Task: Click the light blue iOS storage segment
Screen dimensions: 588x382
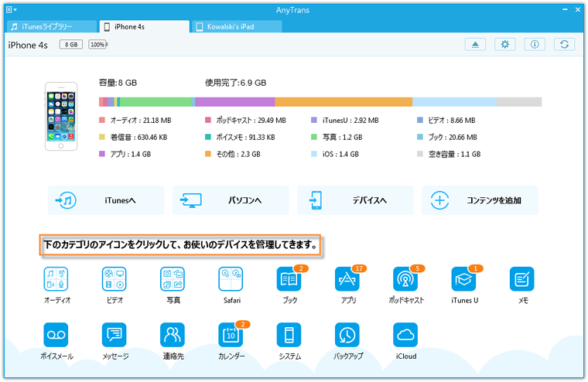Action: click(x=454, y=102)
